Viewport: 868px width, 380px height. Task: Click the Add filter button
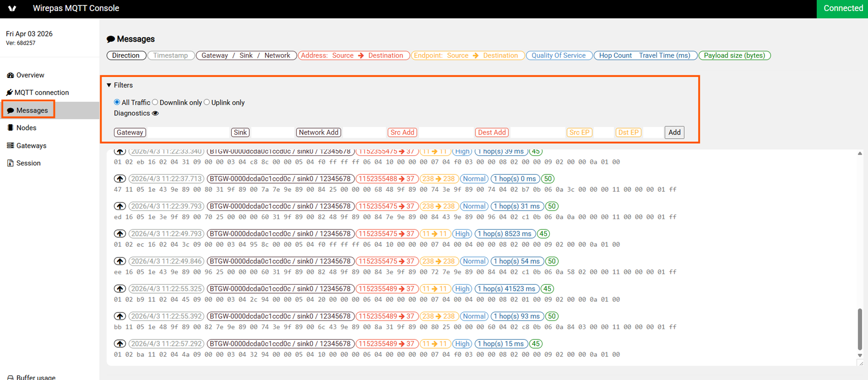click(x=675, y=132)
